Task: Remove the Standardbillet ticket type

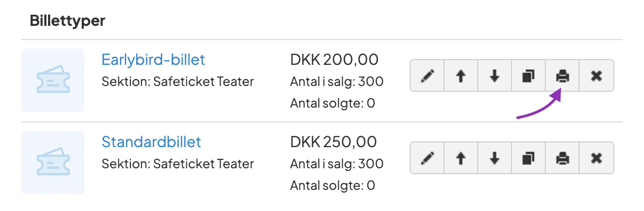Action: [596, 158]
